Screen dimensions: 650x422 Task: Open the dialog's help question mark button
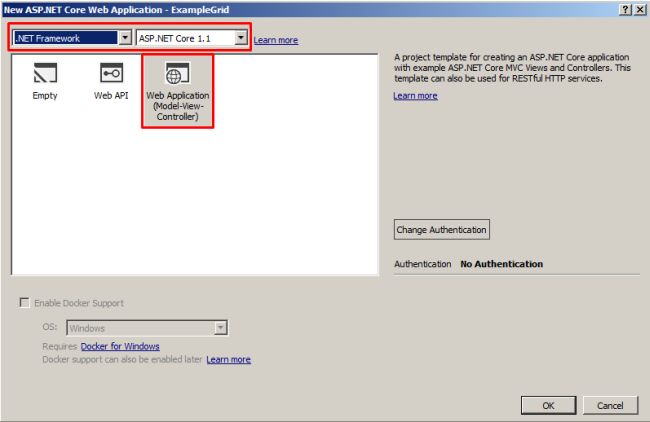pyautogui.click(x=626, y=10)
